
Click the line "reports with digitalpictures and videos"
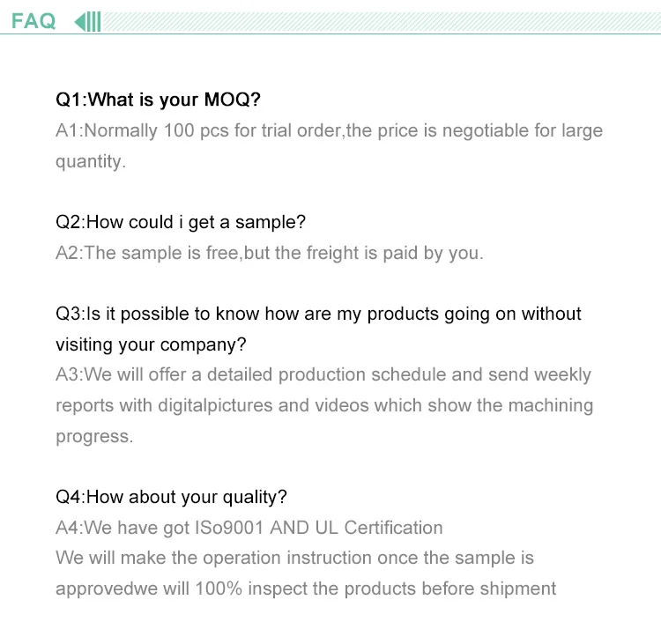(x=324, y=405)
